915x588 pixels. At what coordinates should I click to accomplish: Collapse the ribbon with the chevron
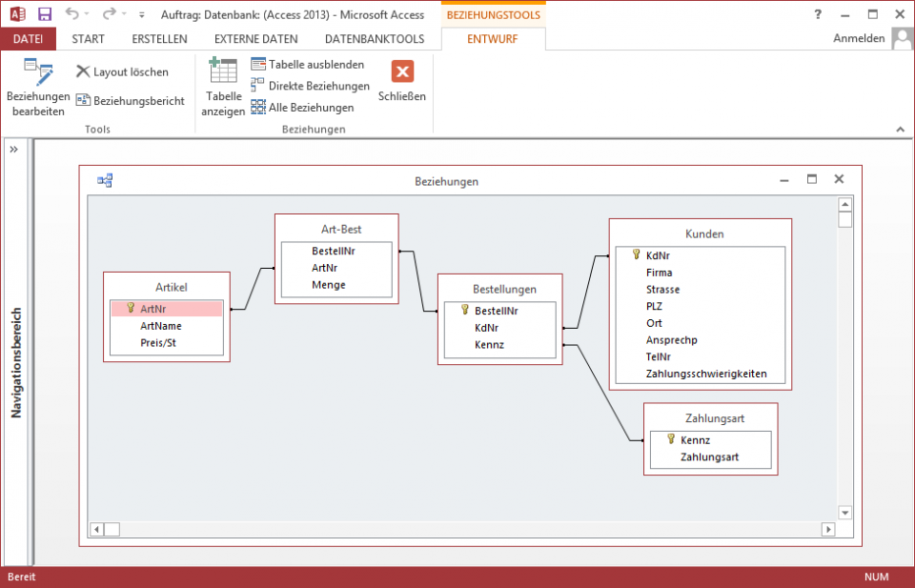click(x=899, y=129)
